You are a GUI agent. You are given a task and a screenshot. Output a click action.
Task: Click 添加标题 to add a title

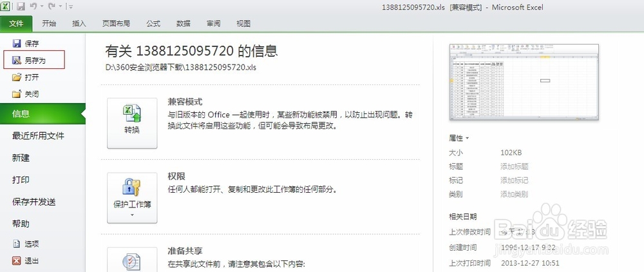pyautogui.click(x=514, y=166)
